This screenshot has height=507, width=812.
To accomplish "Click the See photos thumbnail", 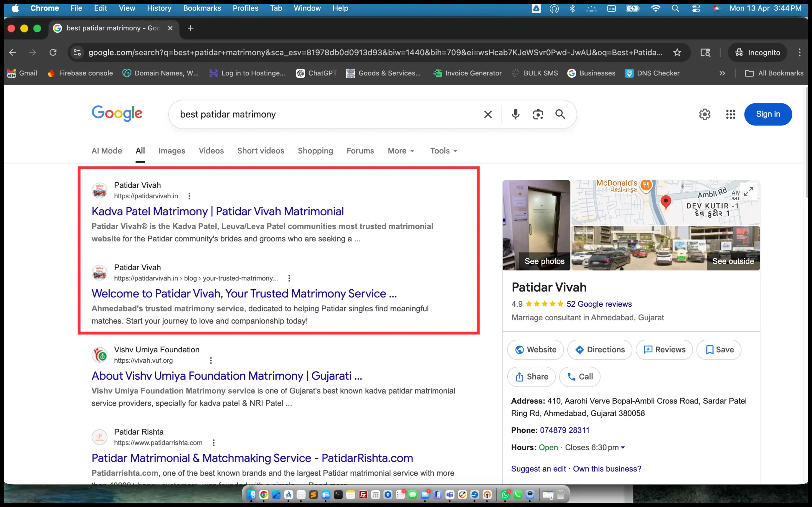I will pyautogui.click(x=536, y=225).
